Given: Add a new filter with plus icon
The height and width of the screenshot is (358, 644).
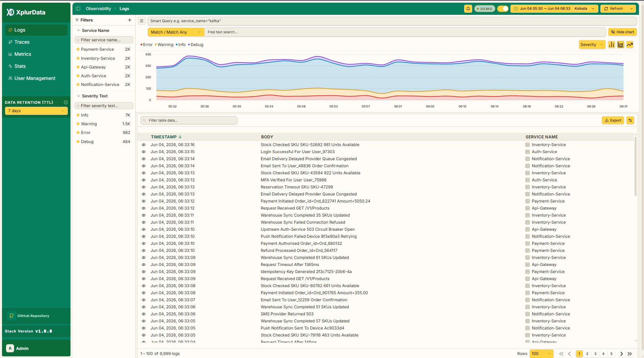Looking at the screenshot, I should 130,20.
